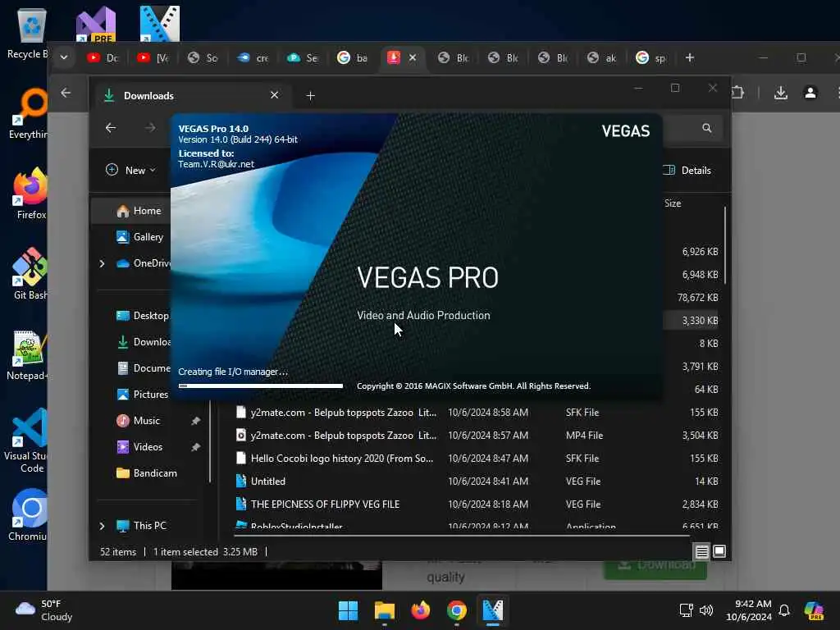Toggle the Details pane button

point(688,171)
